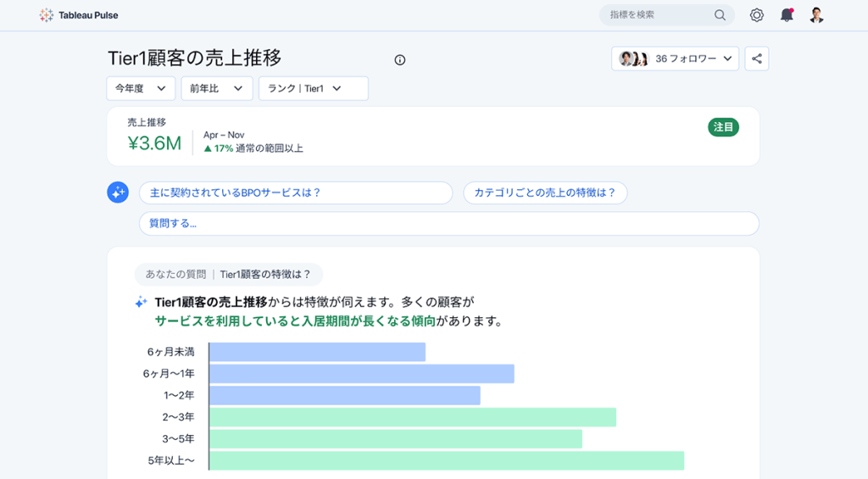The image size is (868, 479).
Task: Select suggested question about BPOサービス
Action: point(296,192)
